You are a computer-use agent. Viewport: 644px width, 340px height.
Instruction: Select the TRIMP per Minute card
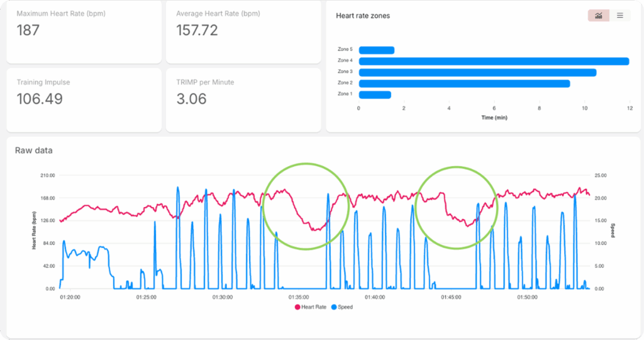click(x=243, y=99)
